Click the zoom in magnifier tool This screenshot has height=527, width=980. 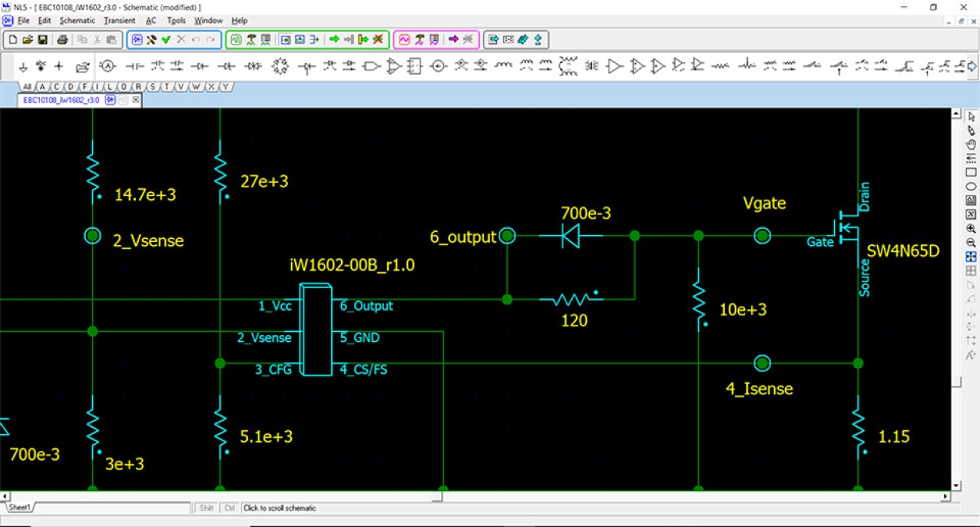tap(971, 229)
